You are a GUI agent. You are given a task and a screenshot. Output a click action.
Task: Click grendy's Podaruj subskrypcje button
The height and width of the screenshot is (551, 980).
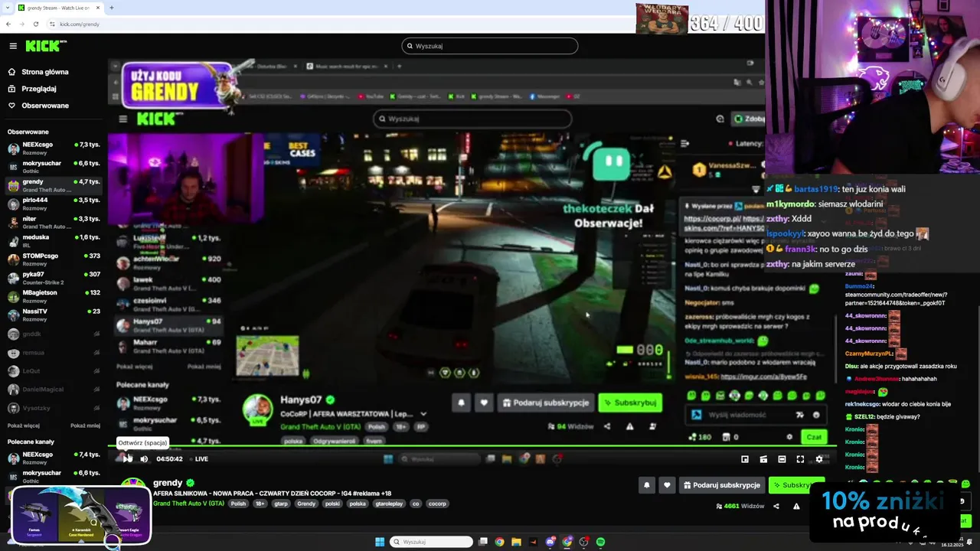tap(722, 485)
